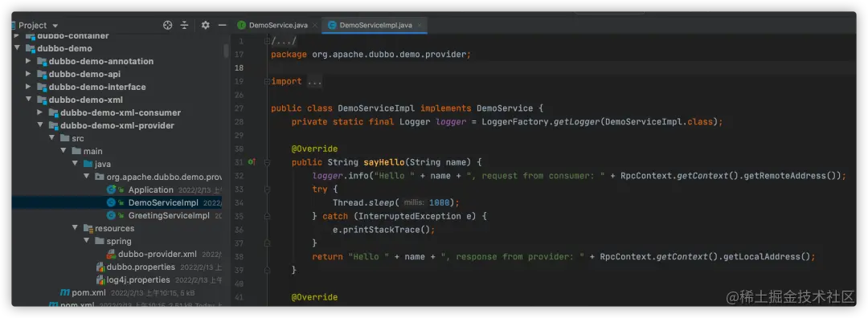Collapse the java folder arrow
Screen dimensions: 868x318
pyautogui.click(x=75, y=165)
